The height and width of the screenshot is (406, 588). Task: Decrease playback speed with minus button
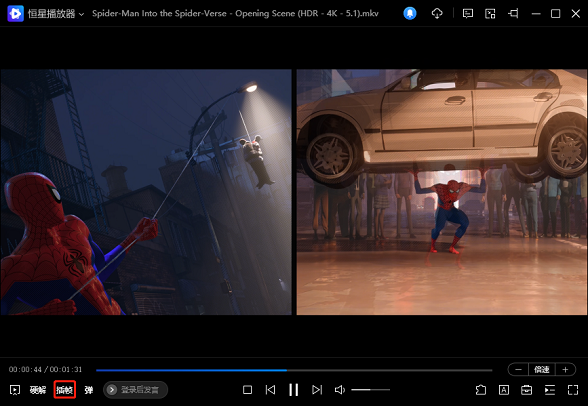(518, 370)
